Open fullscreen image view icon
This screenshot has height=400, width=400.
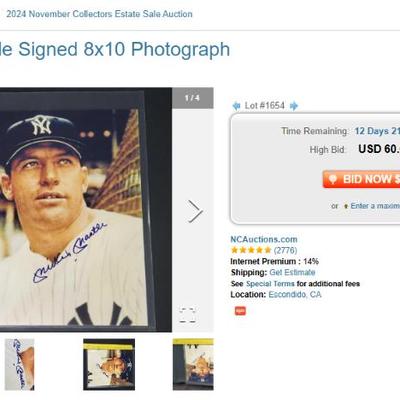click(x=187, y=315)
